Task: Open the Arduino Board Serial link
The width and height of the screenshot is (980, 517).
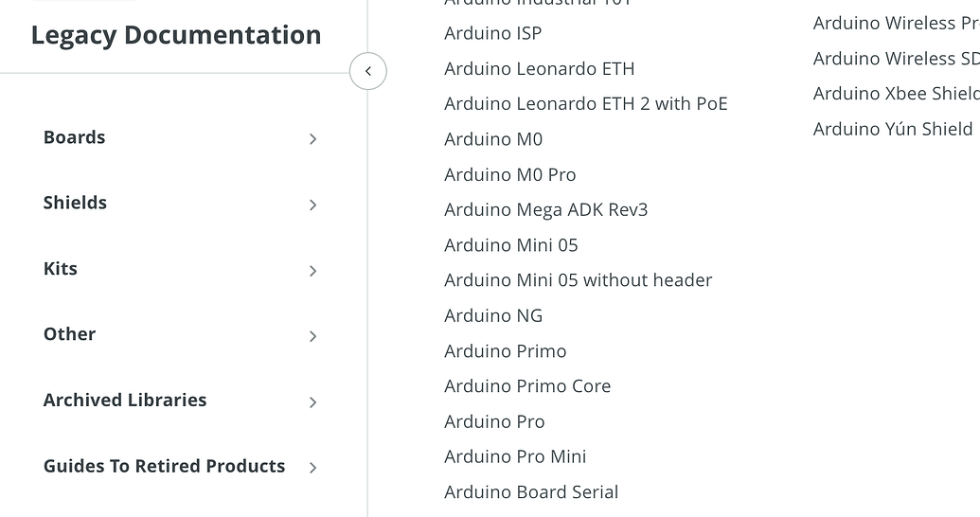Action: (x=531, y=492)
